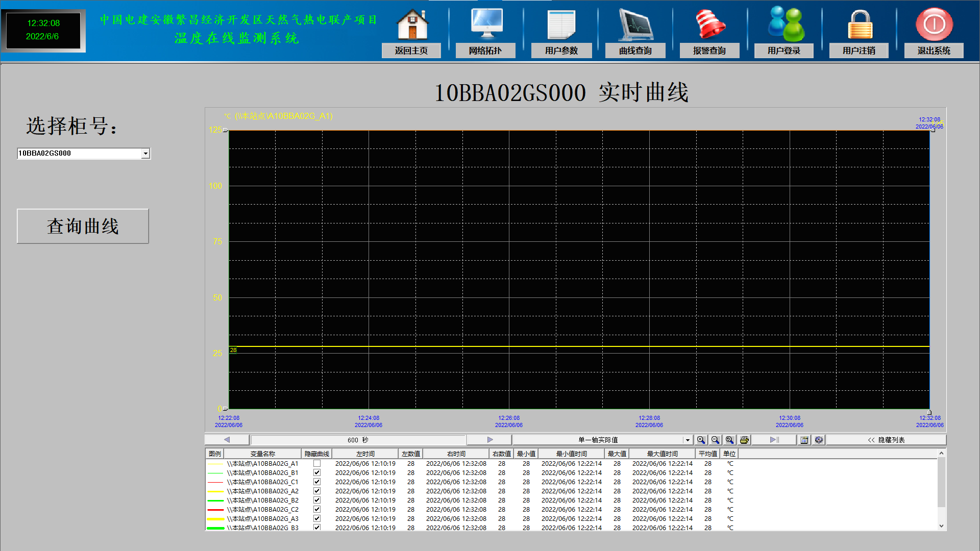
Task: Click the 600 秒 time span bar
Action: (358, 440)
